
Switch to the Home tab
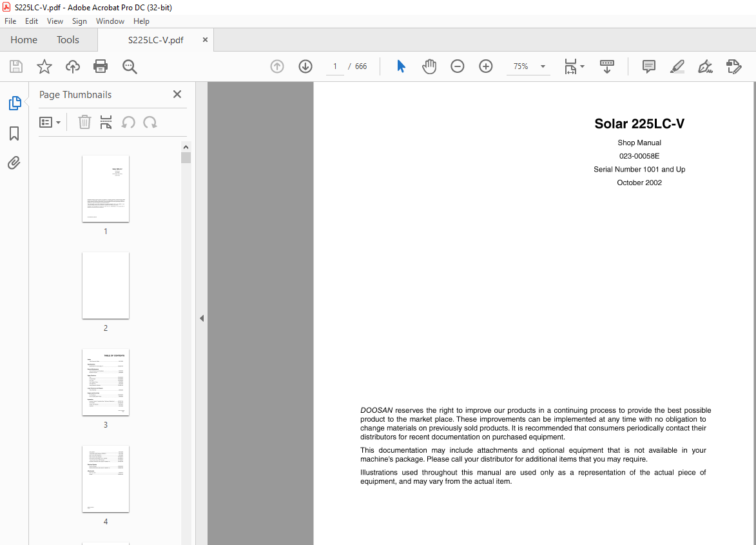pyautogui.click(x=24, y=40)
